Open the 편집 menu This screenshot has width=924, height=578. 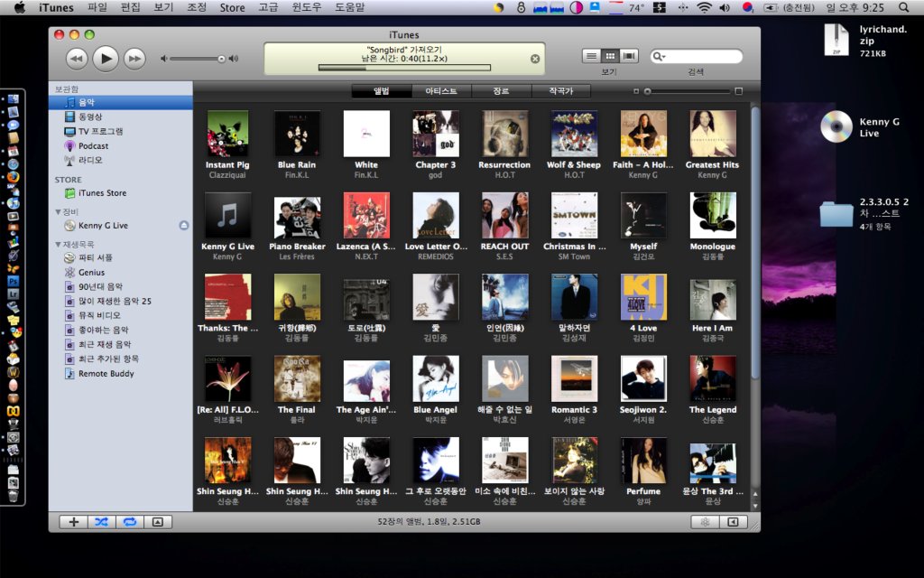[x=130, y=7]
